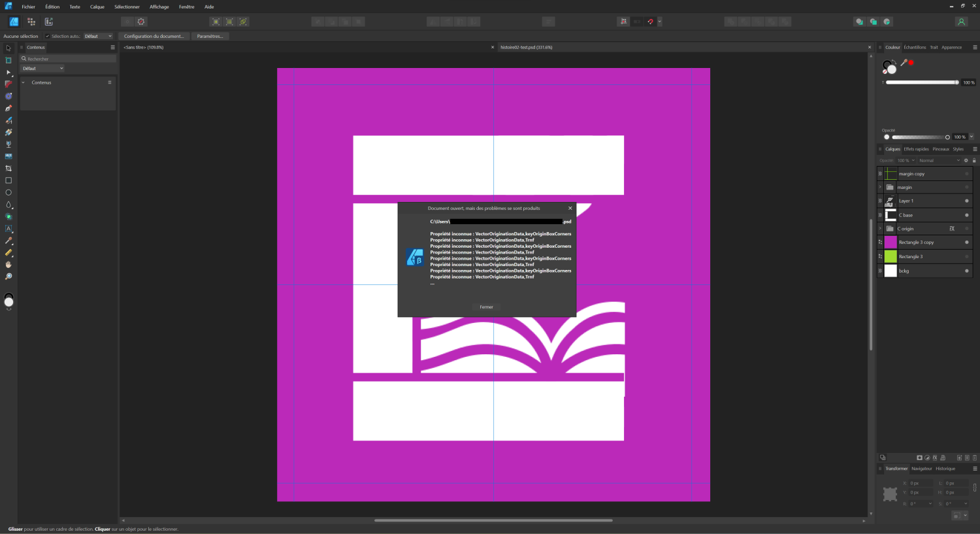Hide the 'Layer 1' layer
The image size is (980, 534).
[967, 201]
